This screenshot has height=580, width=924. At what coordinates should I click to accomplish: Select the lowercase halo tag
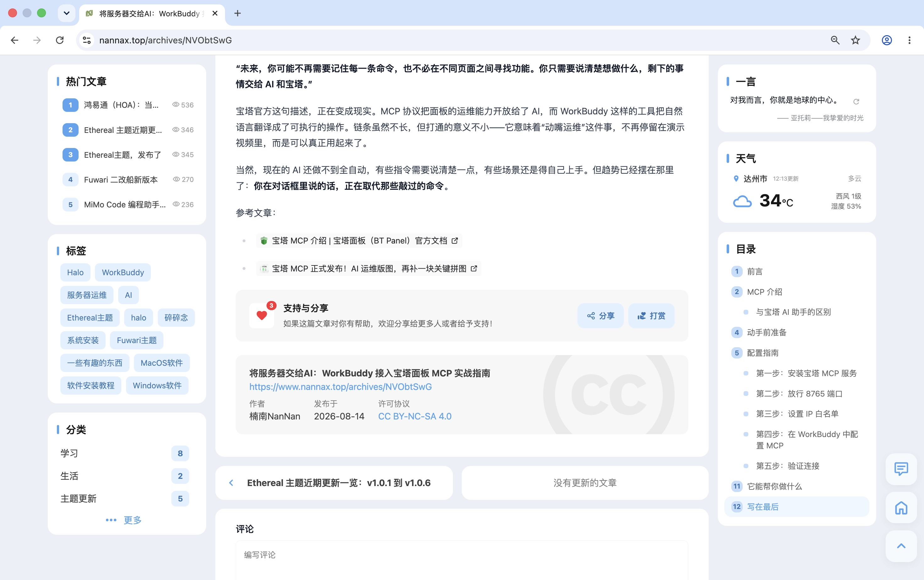pyautogui.click(x=139, y=318)
